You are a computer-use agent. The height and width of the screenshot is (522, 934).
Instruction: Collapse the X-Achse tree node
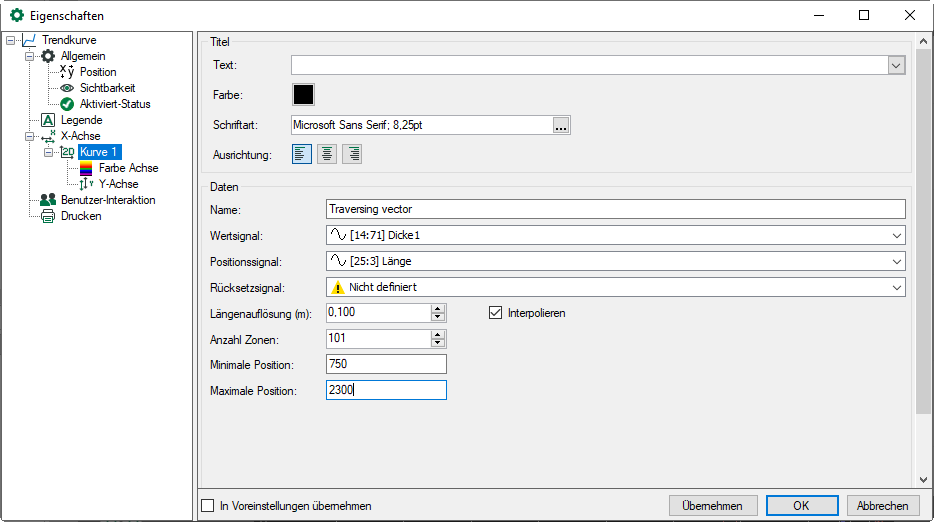[x=30, y=136]
